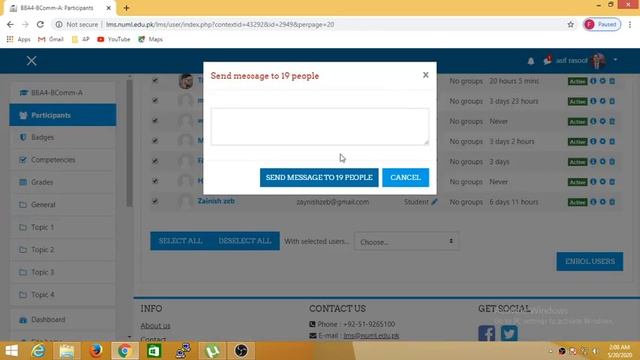Click info icon in Zainish zeb row
The image size is (640, 360).
593,202
